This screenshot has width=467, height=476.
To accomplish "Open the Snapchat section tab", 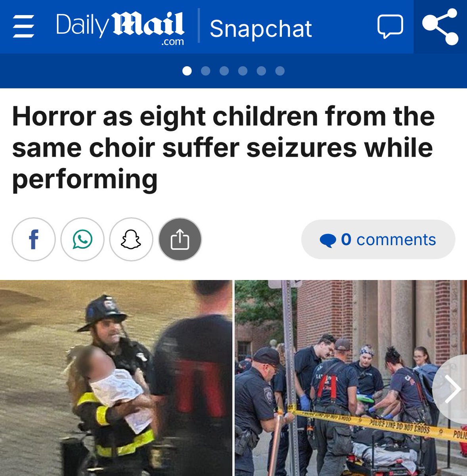I will (261, 29).
